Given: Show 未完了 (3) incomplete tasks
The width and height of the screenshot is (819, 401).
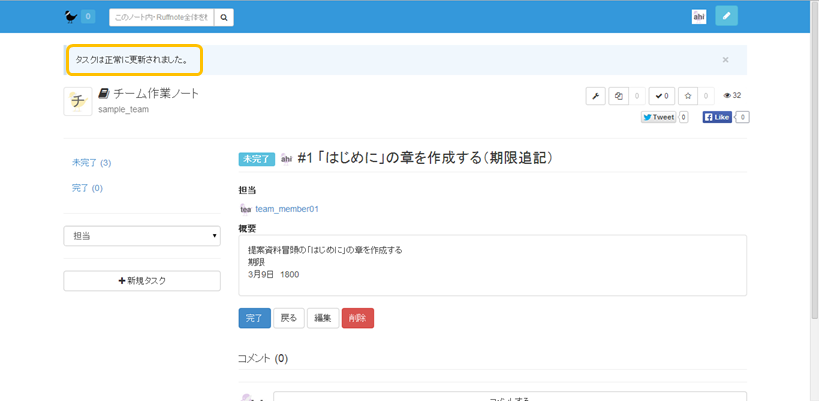Looking at the screenshot, I should 91,162.
